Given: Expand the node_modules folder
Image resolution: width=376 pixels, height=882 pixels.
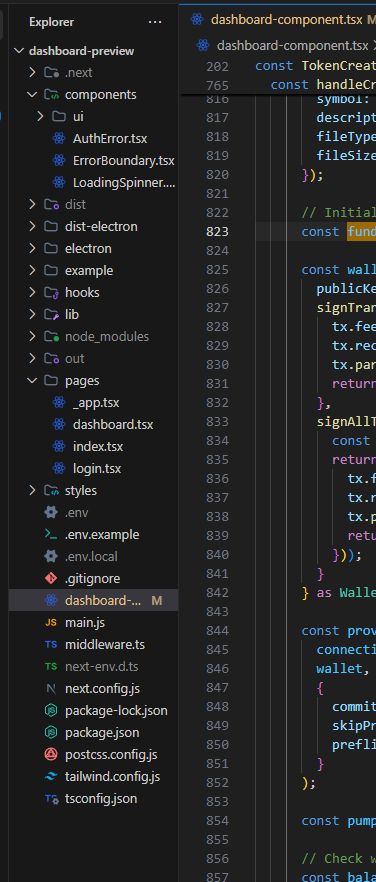Looking at the screenshot, I should 33,336.
